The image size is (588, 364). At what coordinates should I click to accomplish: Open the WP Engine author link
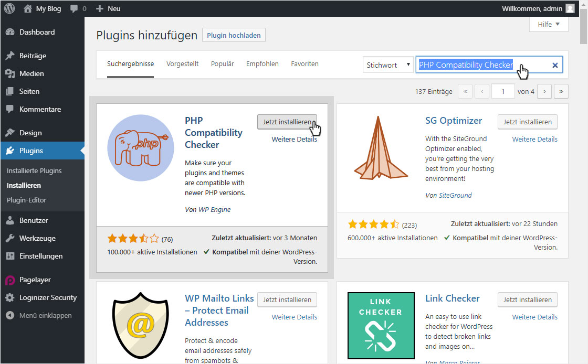215,210
